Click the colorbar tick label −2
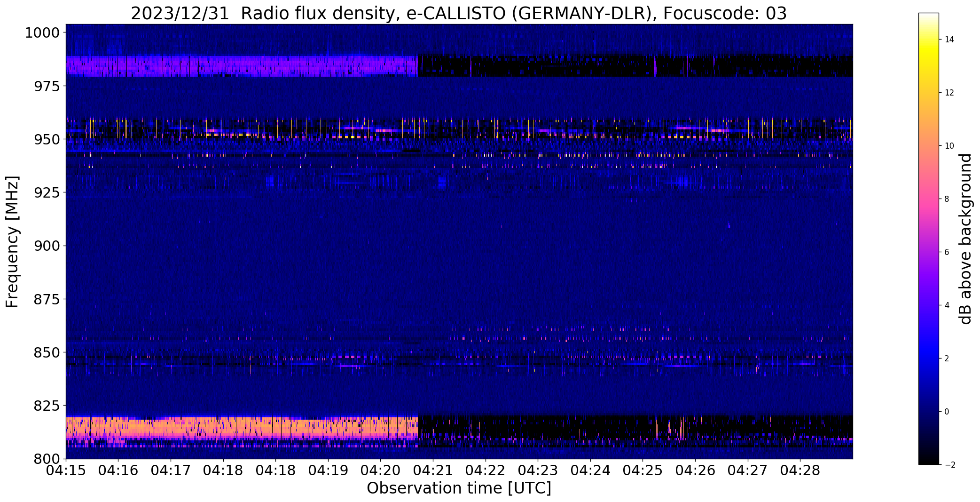The width and height of the screenshot is (980, 502). coord(949,465)
